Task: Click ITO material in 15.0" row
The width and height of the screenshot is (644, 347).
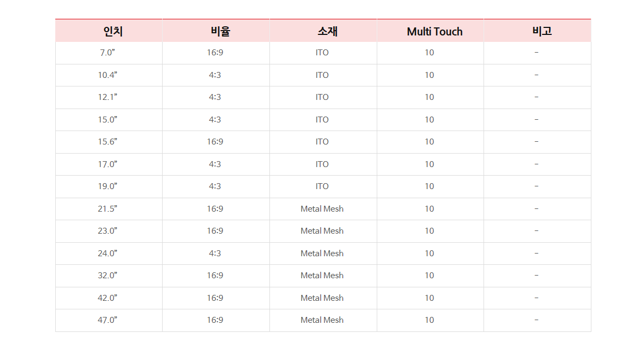Action: 322,120
